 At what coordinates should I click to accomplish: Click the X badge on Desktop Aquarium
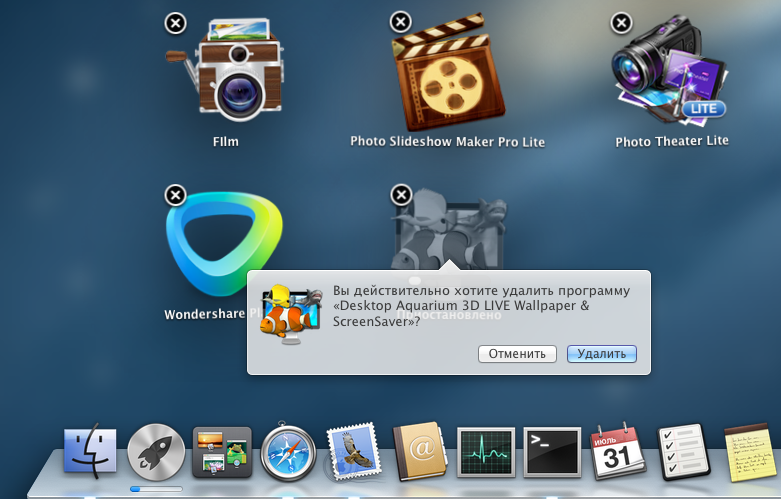click(401, 195)
